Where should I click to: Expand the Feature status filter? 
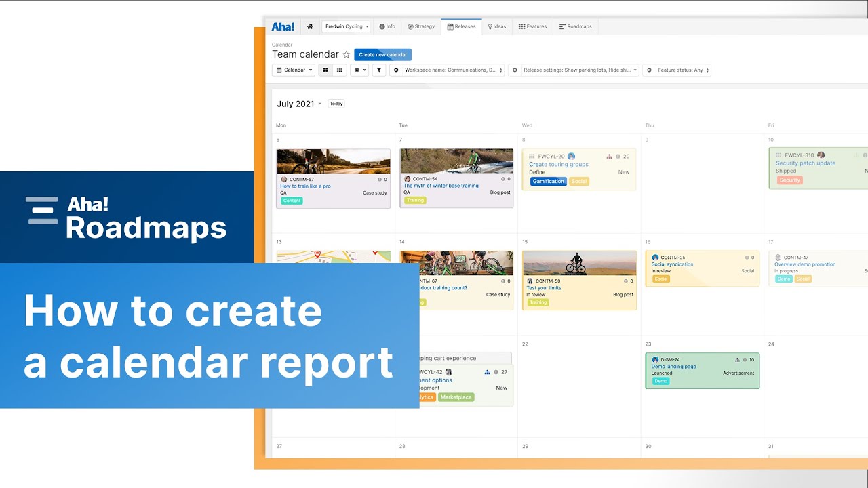coord(683,70)
